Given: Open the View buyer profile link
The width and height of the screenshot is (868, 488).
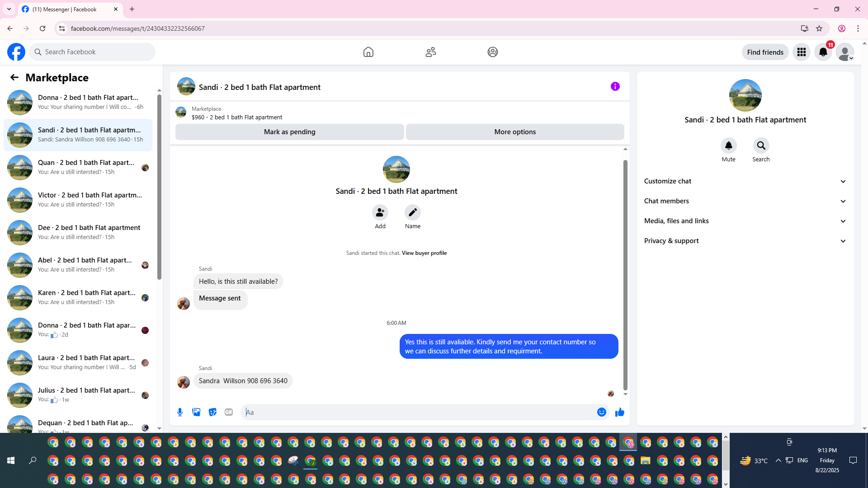Looking at the screenshot, I should [x=424, y=253].
